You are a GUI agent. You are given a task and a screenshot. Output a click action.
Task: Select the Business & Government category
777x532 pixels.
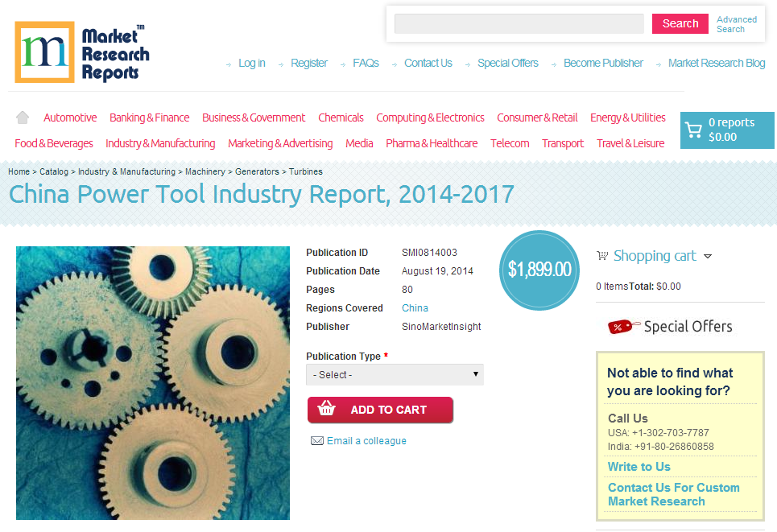point(254,118)
